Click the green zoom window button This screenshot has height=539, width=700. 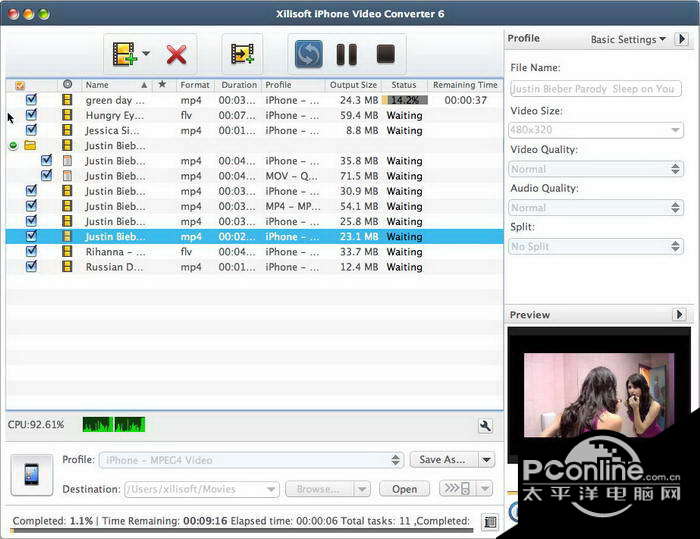click(x=44, y=14)
